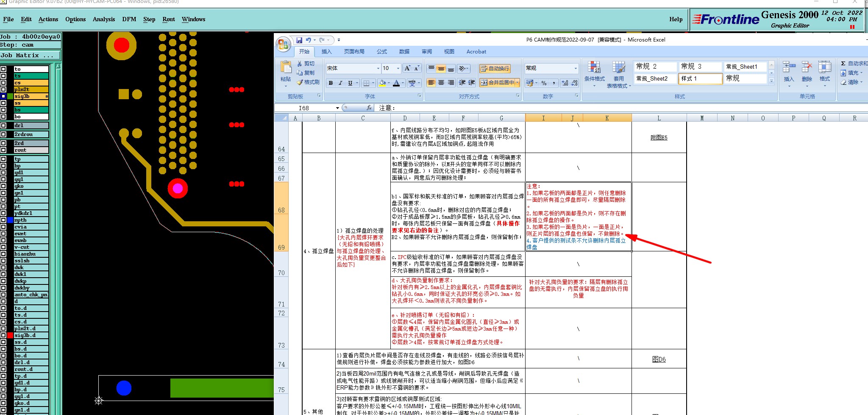
Task: Open fill color dropdown arrow
Action: tap(388, 83)
